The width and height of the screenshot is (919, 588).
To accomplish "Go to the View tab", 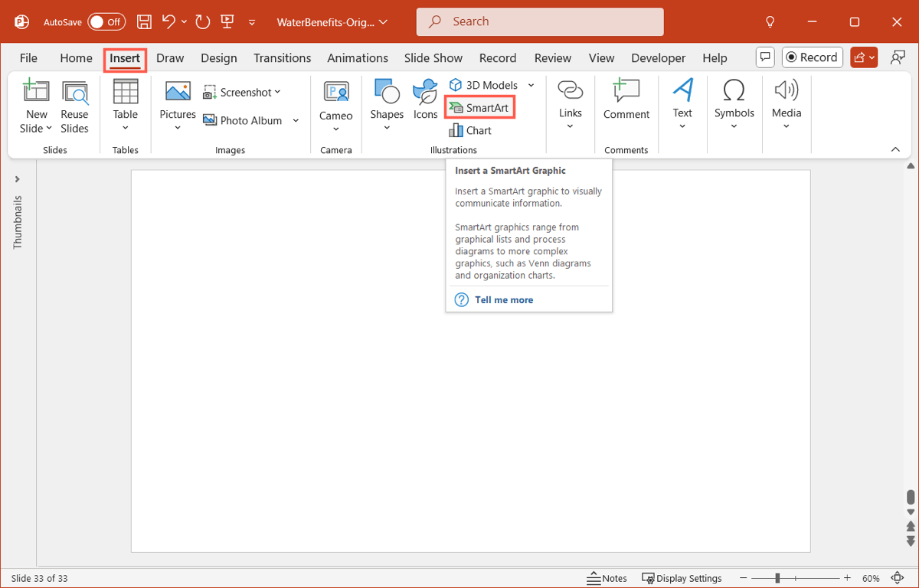I will tap(601, 57).
